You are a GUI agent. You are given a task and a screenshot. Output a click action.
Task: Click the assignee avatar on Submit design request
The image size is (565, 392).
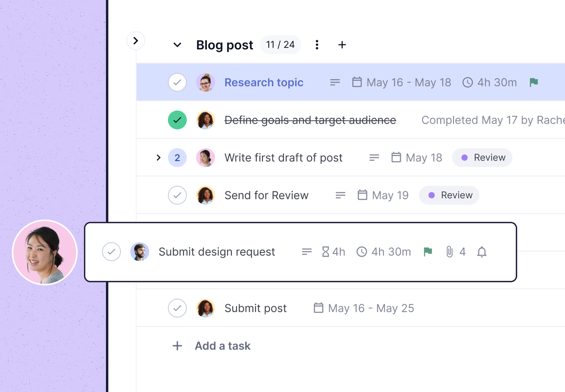[139, 252]
